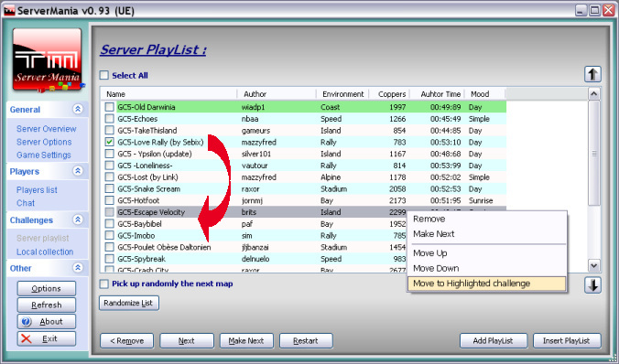Open Local collection page
This screenshot has height=364, width=619.
(45, 252)
